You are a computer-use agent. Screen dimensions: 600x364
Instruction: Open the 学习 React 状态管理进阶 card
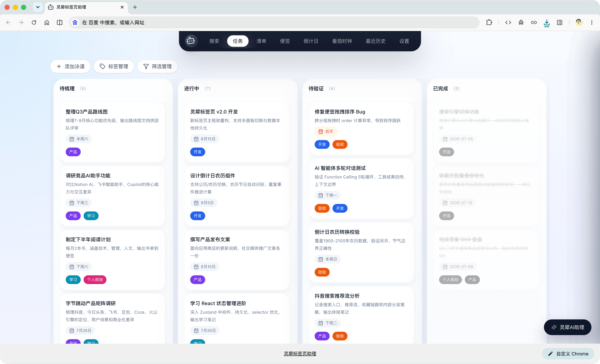pyautogui.click(x=237, y=319)
